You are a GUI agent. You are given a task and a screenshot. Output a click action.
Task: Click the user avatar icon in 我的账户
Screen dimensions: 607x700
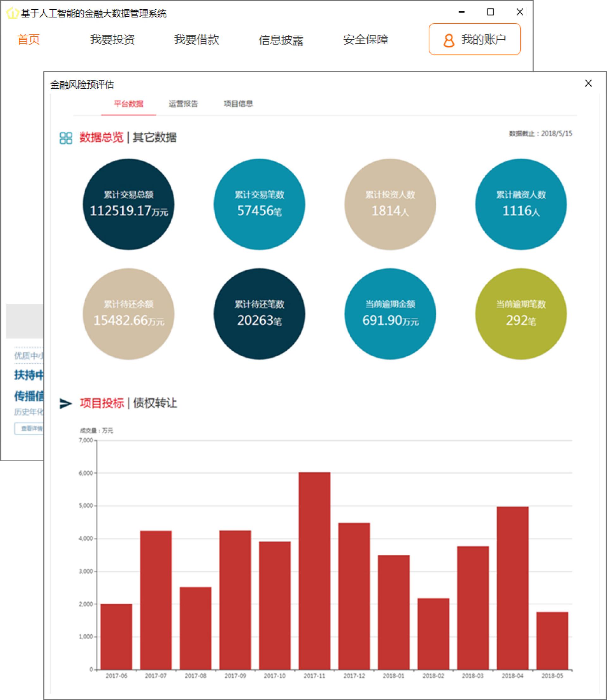(449, 40)
